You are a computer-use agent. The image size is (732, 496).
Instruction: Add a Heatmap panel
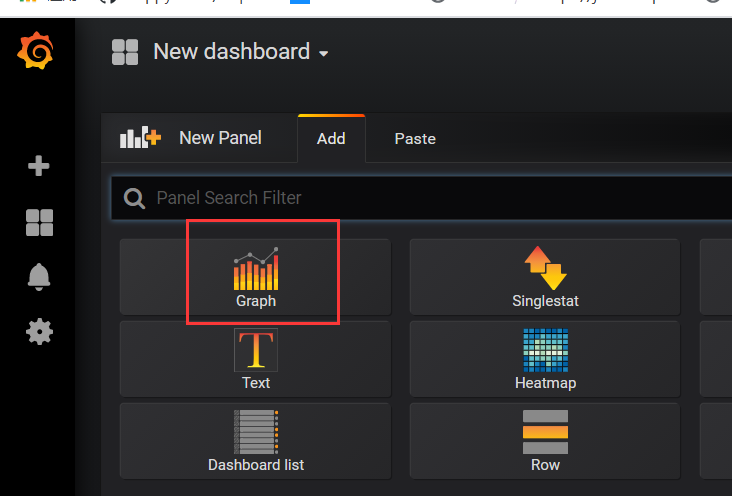pos(545,359)
